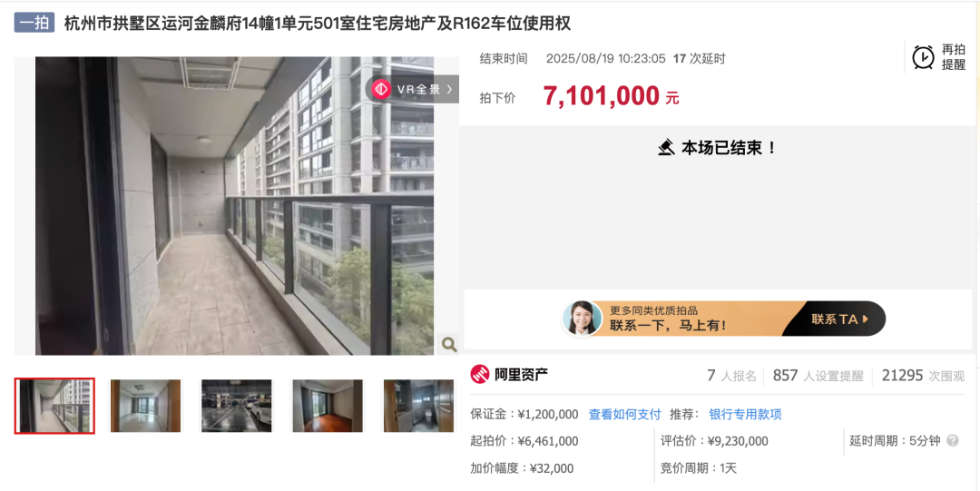Open the 银行专用款项 link
The width and height of the screenshot is (980, 491).
(x=745, y=414)
